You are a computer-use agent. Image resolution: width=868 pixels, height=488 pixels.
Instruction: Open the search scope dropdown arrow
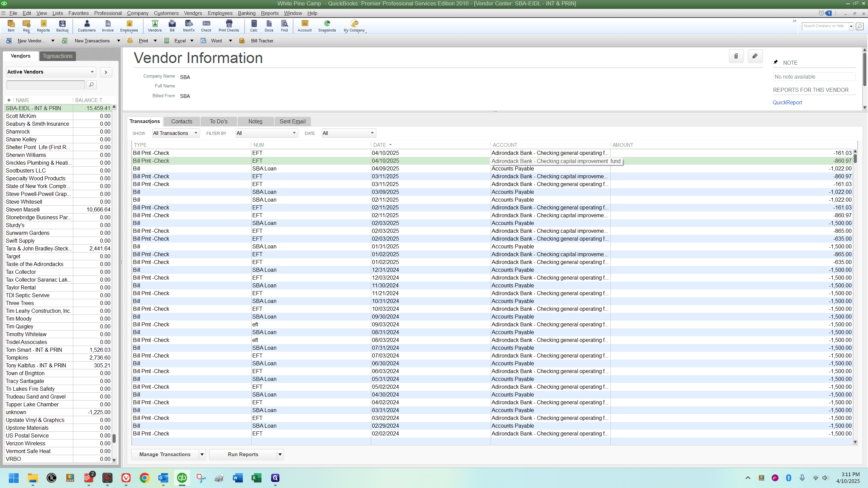tap(851, 26)
